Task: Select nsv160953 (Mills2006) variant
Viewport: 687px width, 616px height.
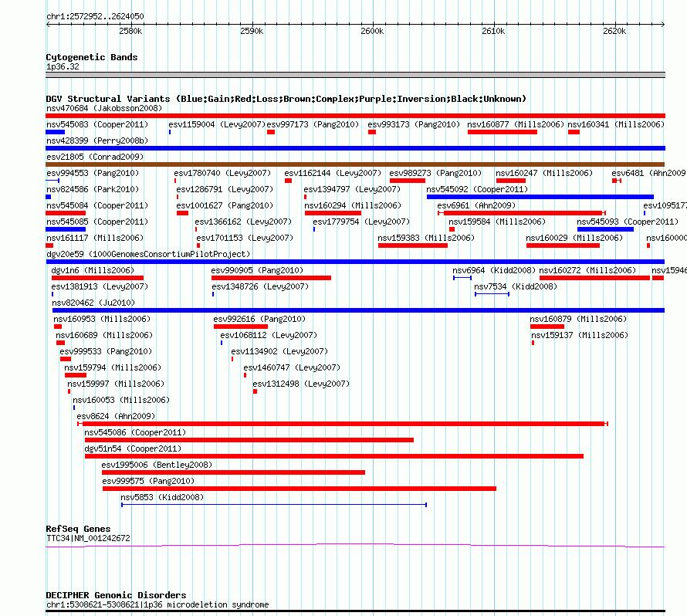Action: coord(57,327)
